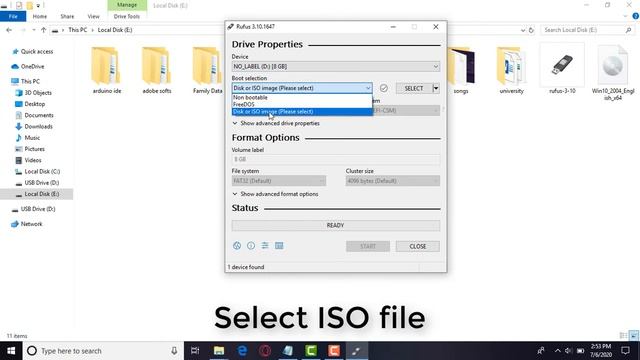
Task: Open the university folder
Action: tap(511, 71)
